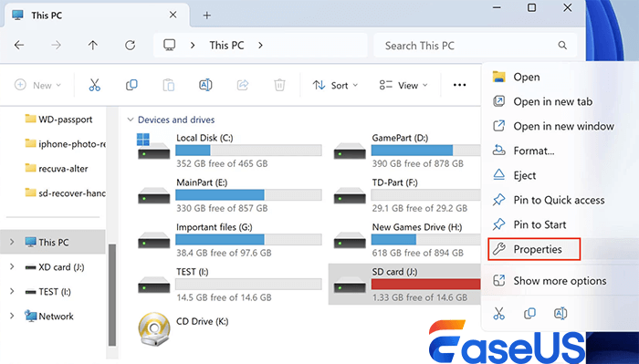Close the This PC tab
This screenshot has width=639, height=364.
coord(173,15)
